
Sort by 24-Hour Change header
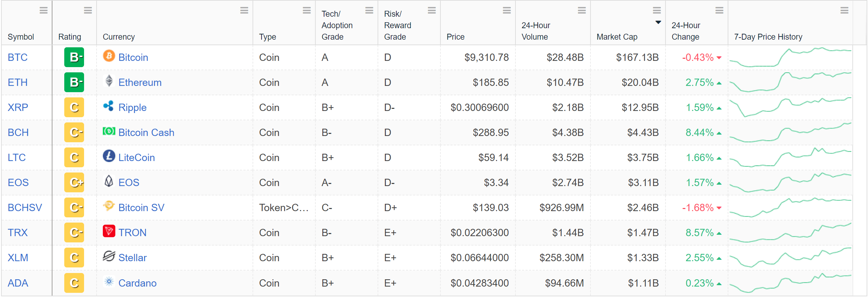[x=686, y=31]
